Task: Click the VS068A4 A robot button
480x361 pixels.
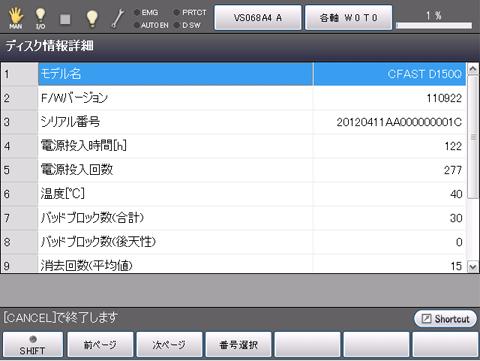Action: 258,18
